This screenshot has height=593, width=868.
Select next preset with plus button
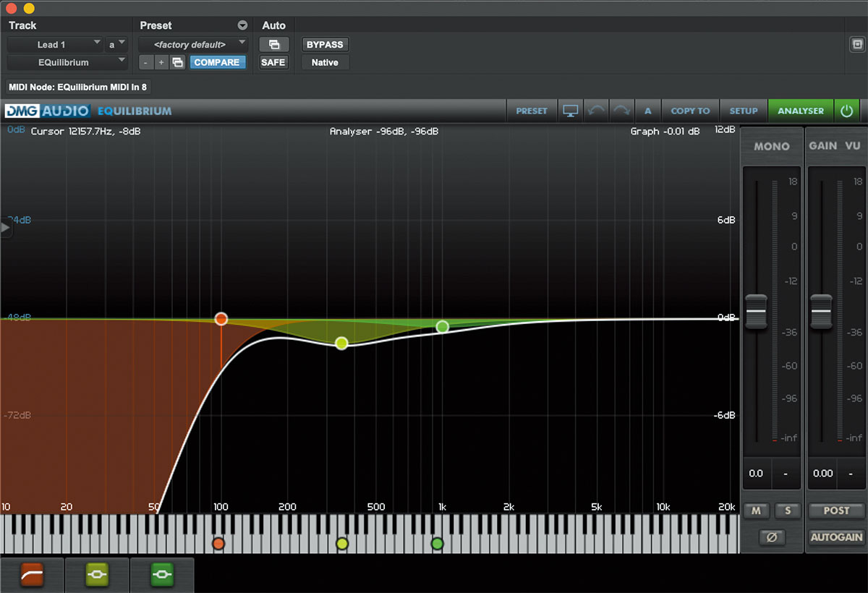(x=161, y=62)
